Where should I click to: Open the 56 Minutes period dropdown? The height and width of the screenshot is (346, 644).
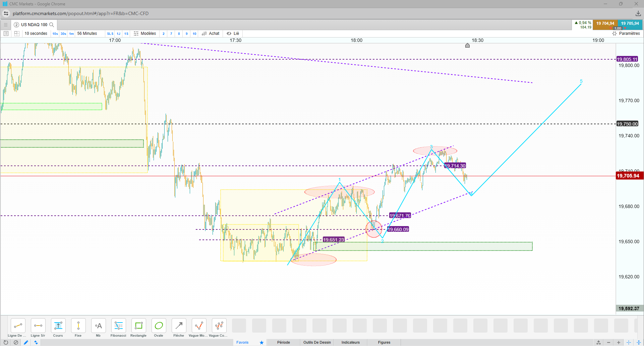pos(87,33)
